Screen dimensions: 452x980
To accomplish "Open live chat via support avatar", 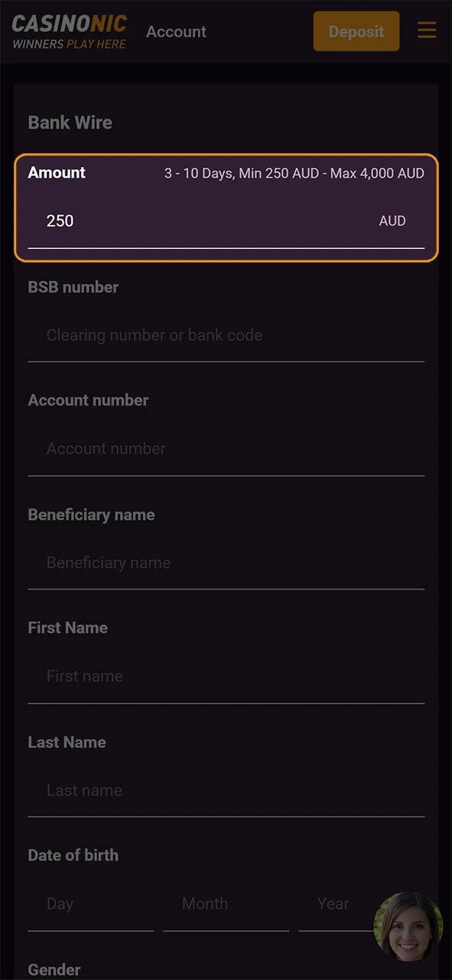I will point(408,926).
